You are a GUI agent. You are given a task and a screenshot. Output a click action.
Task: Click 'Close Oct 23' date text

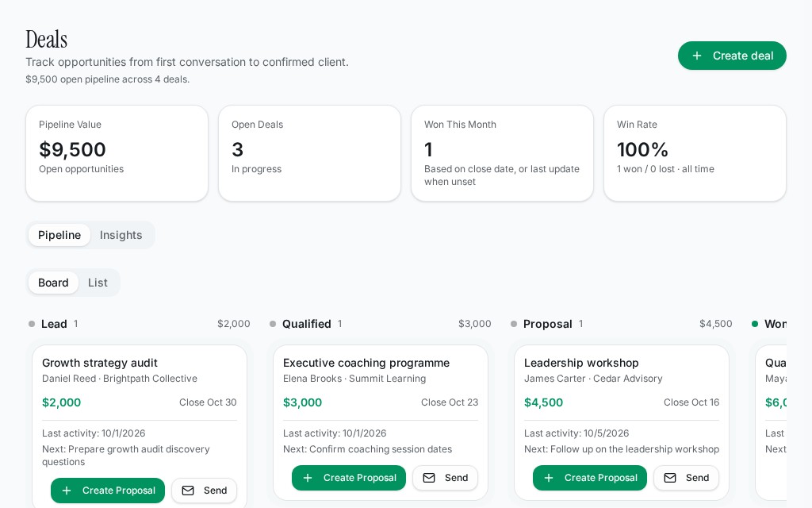(450, 402)
